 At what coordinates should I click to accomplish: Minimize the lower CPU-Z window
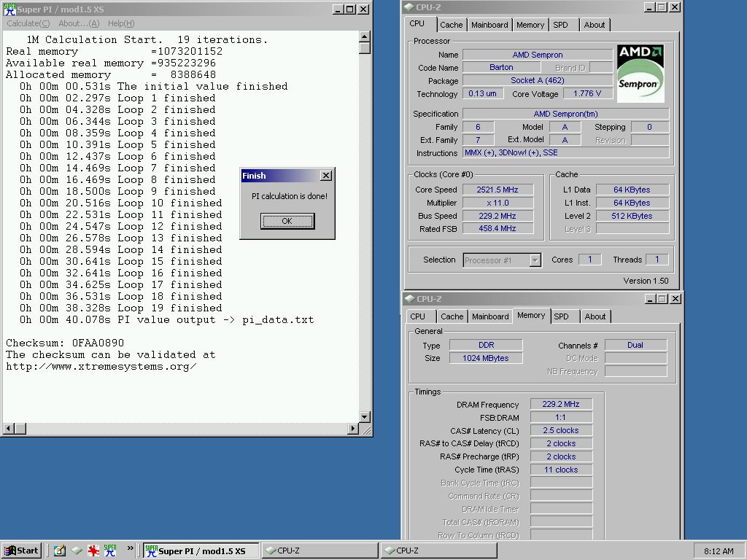[650, 298]
